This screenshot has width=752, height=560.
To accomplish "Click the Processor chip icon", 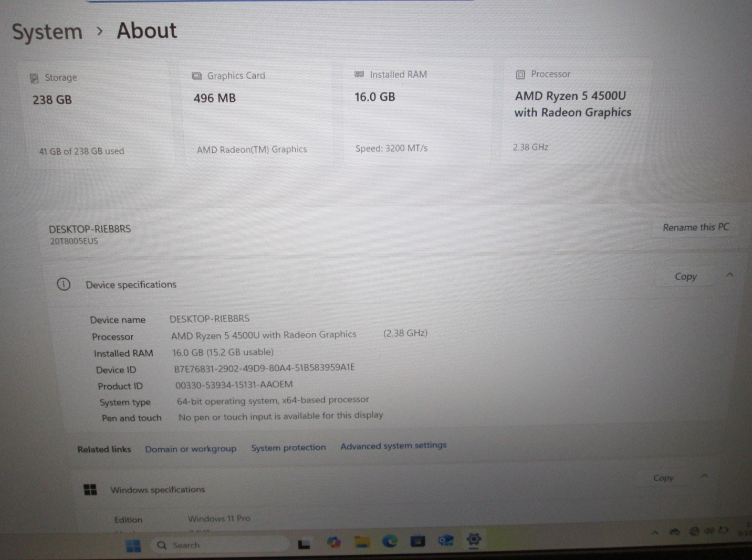I will tap(520, 75).
